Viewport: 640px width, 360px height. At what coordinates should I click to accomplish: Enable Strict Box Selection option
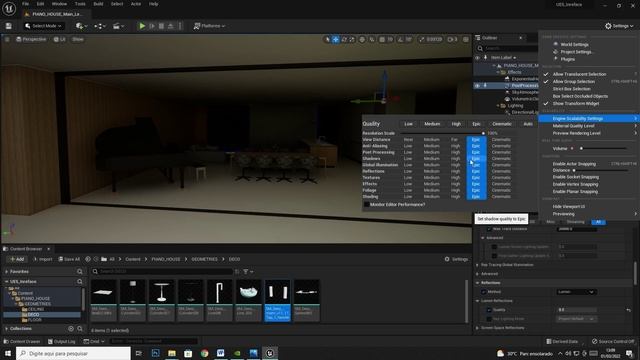click(571, 89)
